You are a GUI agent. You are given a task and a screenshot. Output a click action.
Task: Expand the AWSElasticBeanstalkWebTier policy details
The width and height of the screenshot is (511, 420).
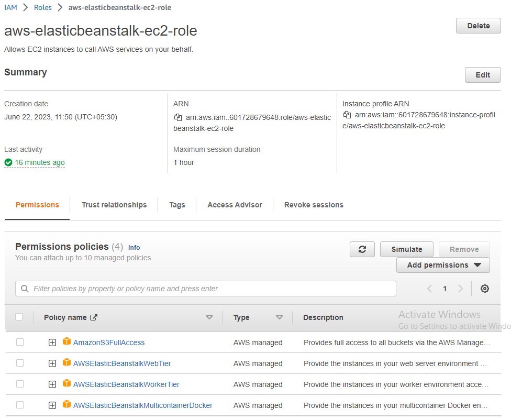tap(52, 363)
